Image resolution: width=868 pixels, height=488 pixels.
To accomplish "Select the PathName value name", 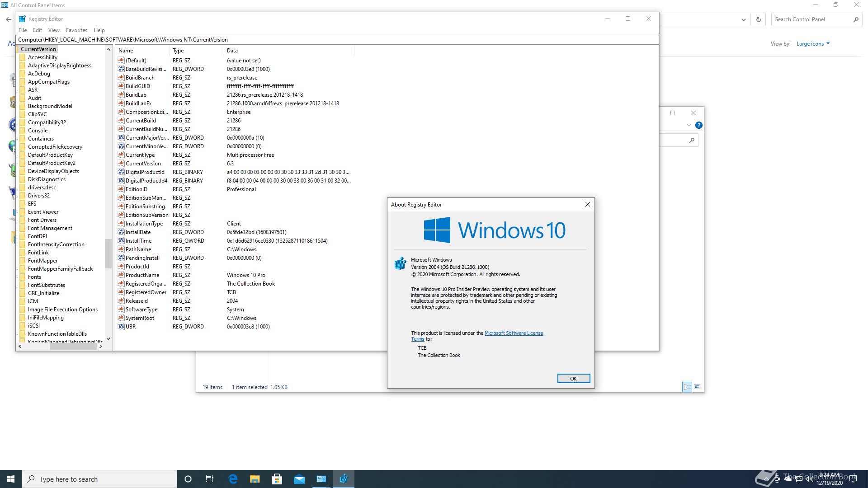I will 138,249.
